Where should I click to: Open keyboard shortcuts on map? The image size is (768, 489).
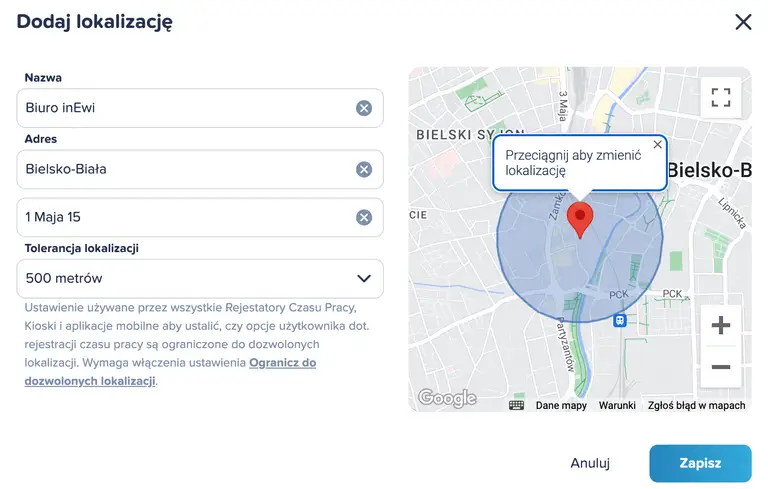(516, 405)
